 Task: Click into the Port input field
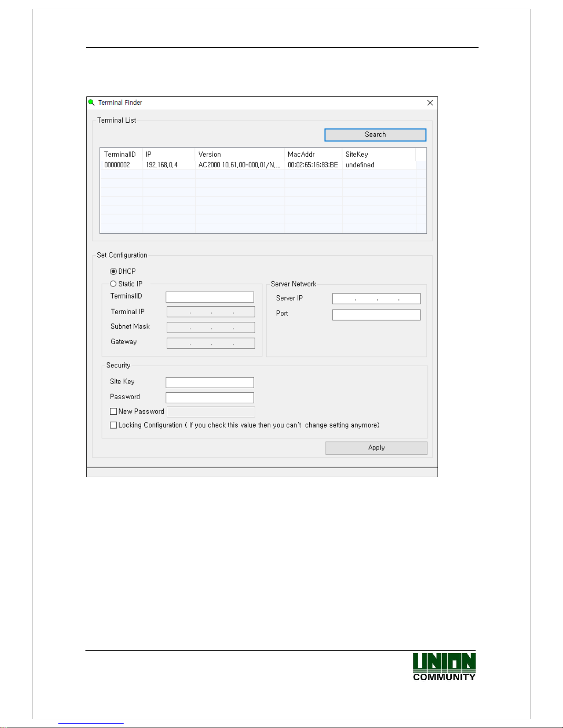pos(376,315)
